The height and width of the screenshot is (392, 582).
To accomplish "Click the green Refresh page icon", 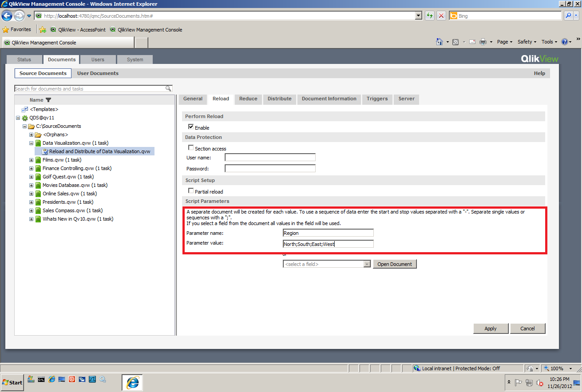I will [x=429, y=16].
